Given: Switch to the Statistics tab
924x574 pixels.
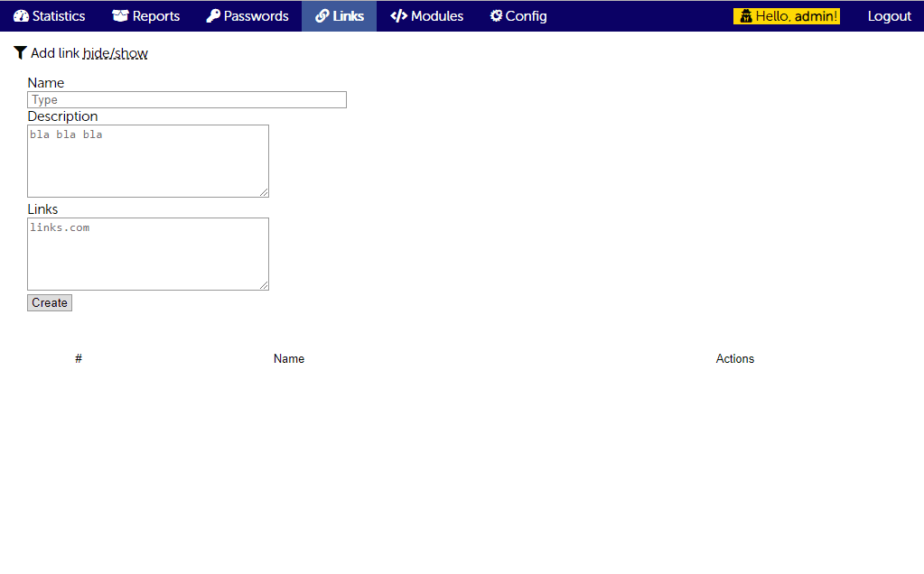Looking at the screenshot, I should (50, 15).
